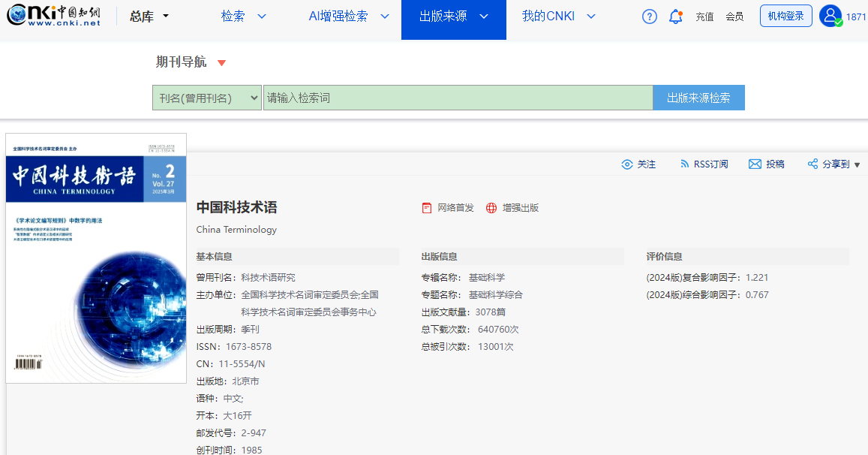Screen dimensions: 868x455
Task: Click the 期刊导航 heading
Action: point(181,62)
